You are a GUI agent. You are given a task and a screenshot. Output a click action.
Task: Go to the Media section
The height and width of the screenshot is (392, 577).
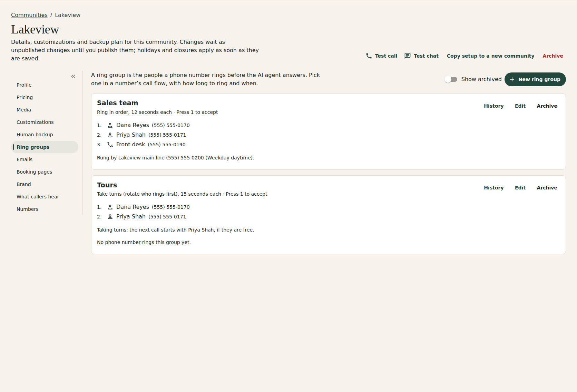coord(45,110)
